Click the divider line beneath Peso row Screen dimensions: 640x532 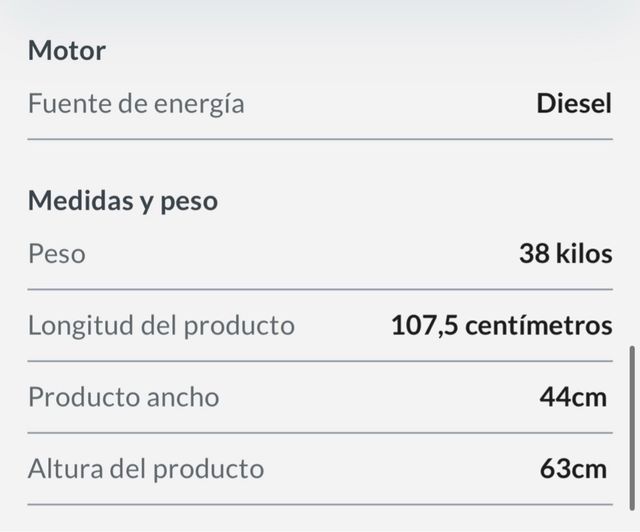[320, 289]
